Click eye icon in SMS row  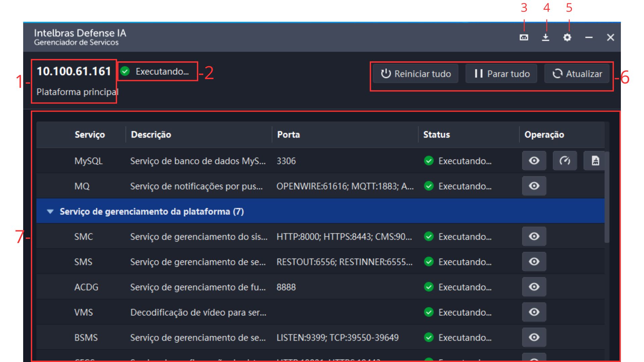(x=534, y=262)
